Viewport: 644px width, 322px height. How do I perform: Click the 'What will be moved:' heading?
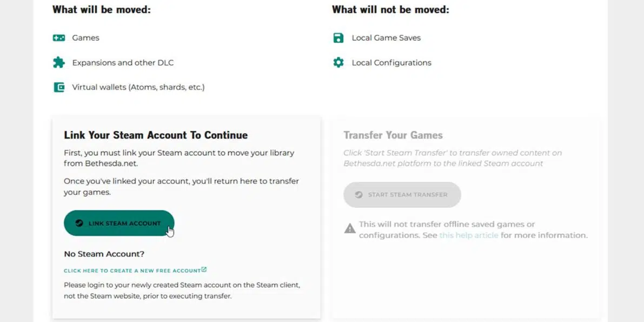(x=101, y=9)
